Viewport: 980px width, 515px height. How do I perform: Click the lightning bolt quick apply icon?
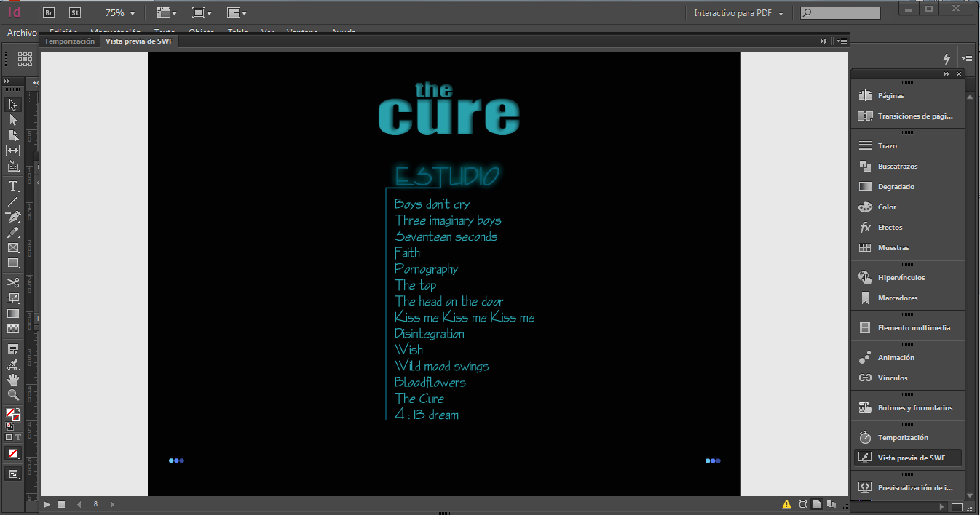tap(947, 59)
